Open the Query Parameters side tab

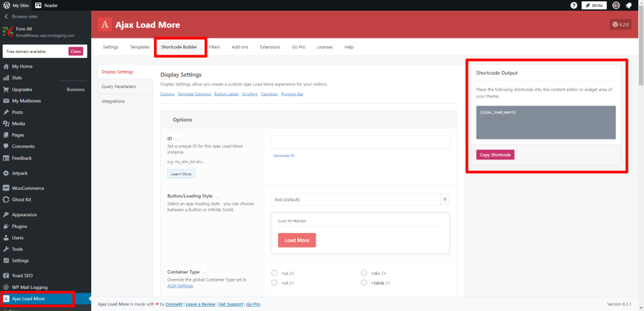coord(118,87)
